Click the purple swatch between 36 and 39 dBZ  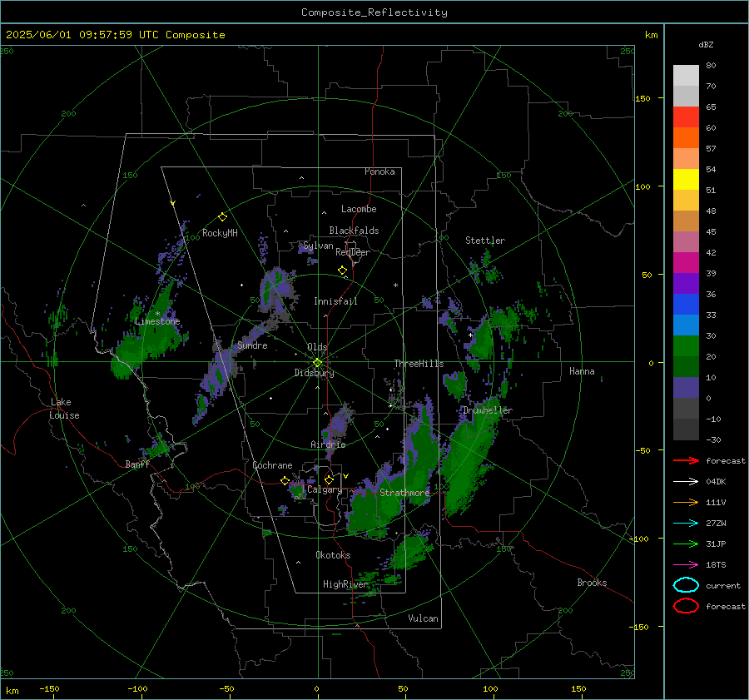point(686,284)
